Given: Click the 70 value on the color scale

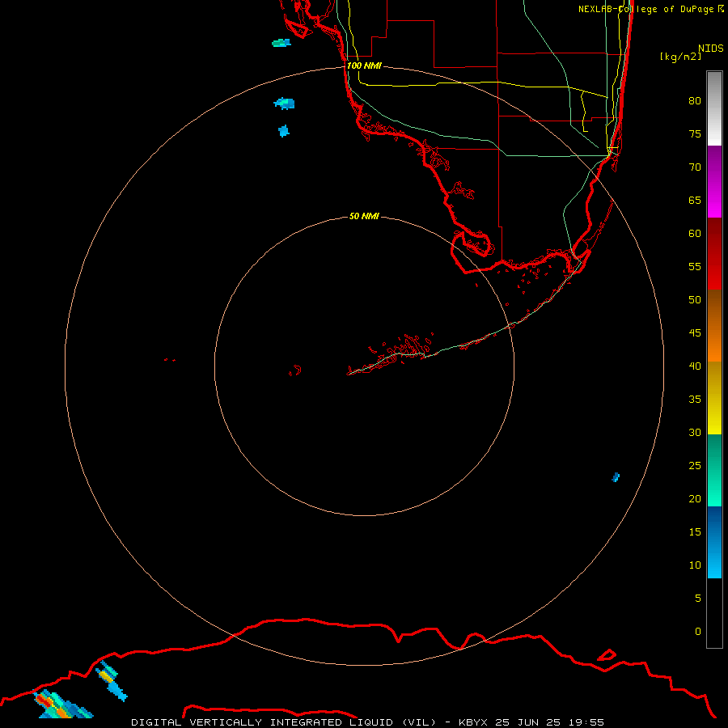Looking at the screenshot, I should coord(695,167).
